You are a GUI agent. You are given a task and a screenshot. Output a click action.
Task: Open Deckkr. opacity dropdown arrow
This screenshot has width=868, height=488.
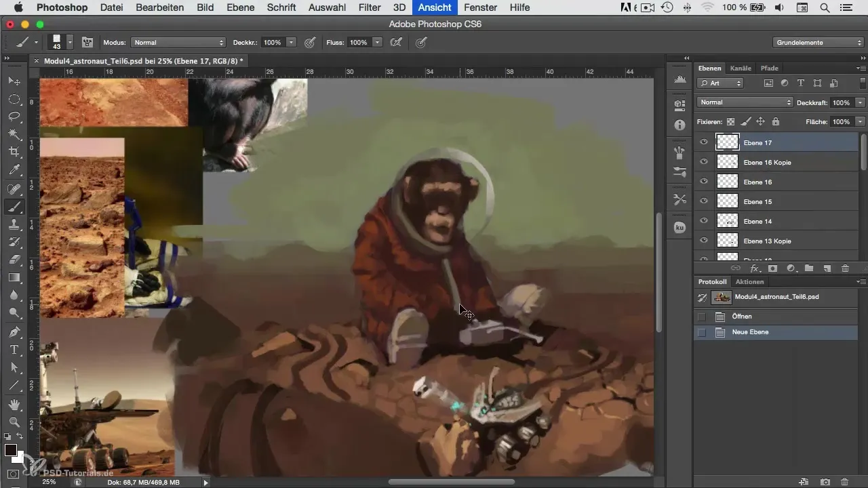[292, 42]
